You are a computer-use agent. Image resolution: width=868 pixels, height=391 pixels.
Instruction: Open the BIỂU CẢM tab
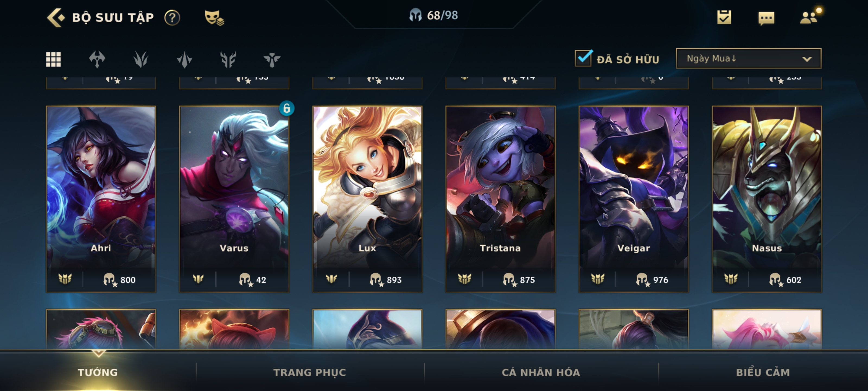(763, 373)
